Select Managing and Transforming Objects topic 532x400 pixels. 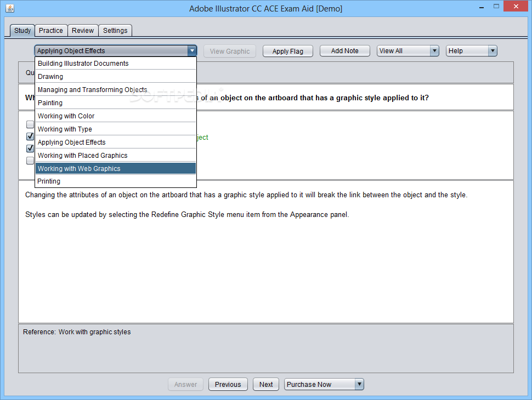(x=116, y=90)
